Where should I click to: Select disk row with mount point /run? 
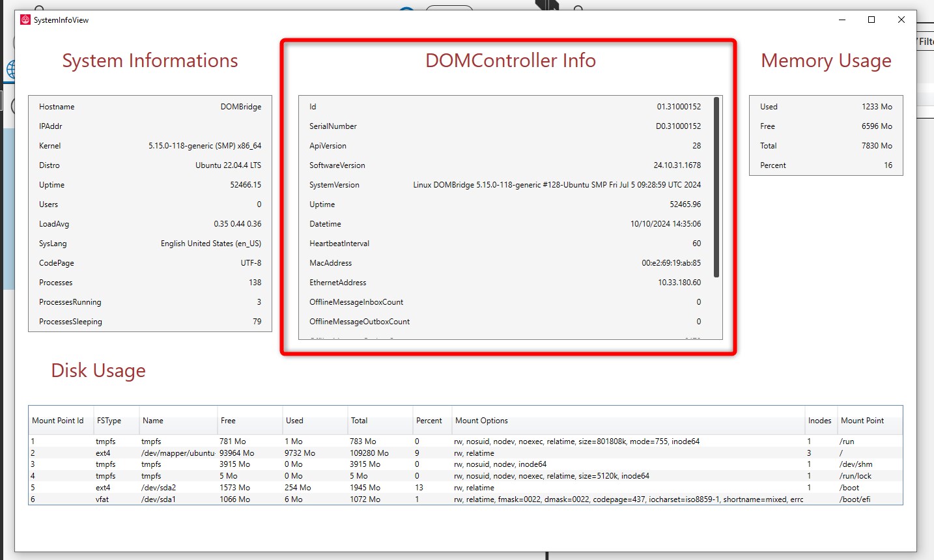coord(466,441)
